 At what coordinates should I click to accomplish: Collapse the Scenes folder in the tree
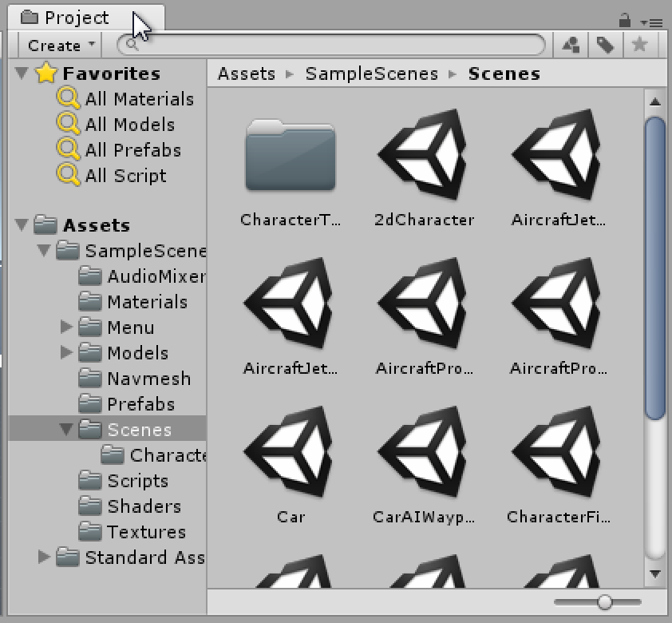click(x=67, y=430)
